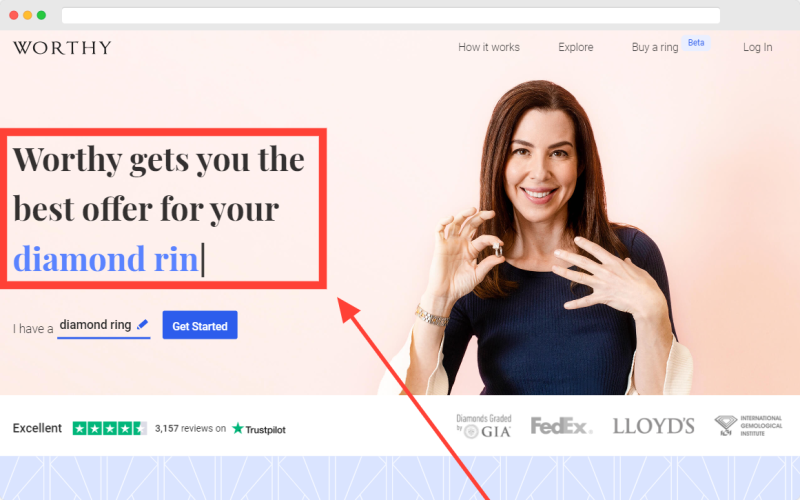
Task: Click the Excellent rating label
Action: tap(37, 428)
